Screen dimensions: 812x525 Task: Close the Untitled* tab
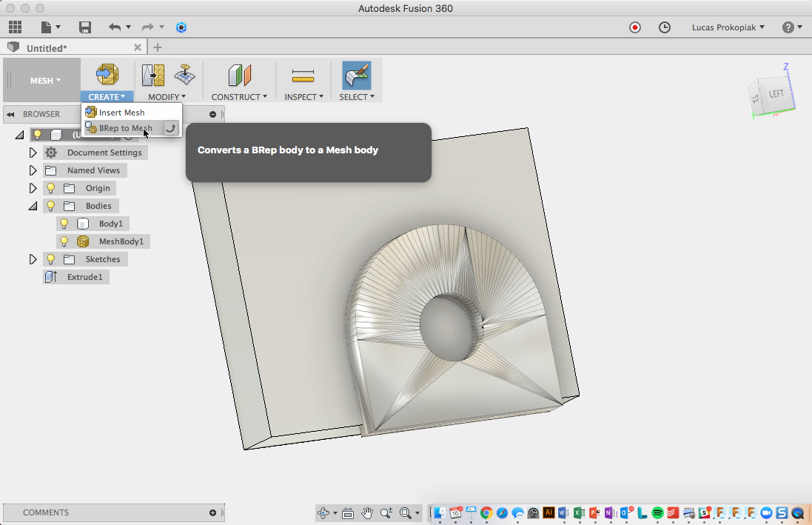pos(137,47)
